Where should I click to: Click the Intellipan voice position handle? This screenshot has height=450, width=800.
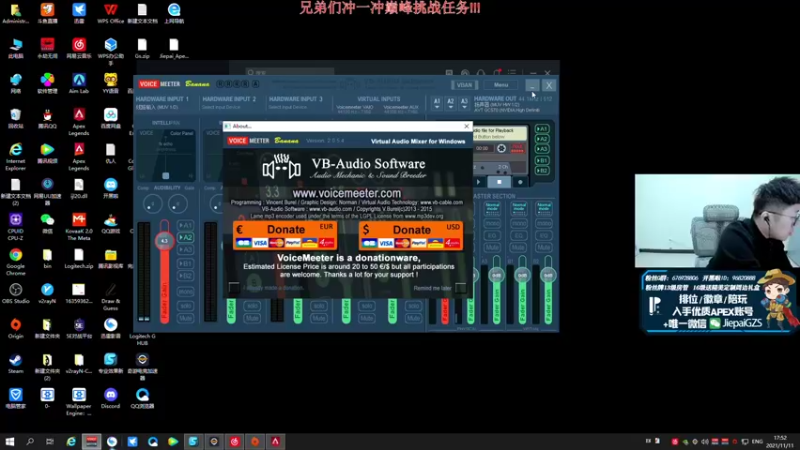(x=165, y=176)
